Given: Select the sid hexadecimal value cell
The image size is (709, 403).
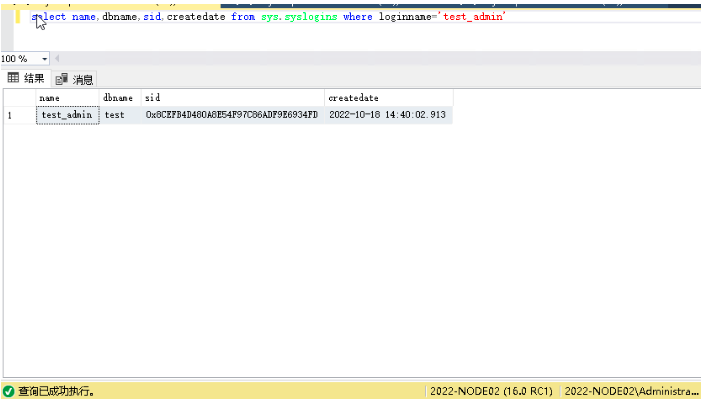Looking at the screenshot, I should tap(232, 115).
